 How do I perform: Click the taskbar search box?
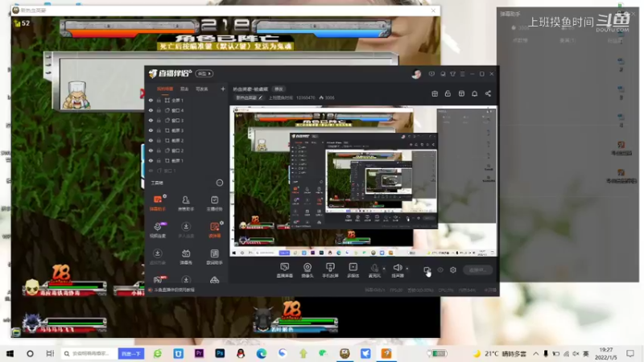click(89, 353)
